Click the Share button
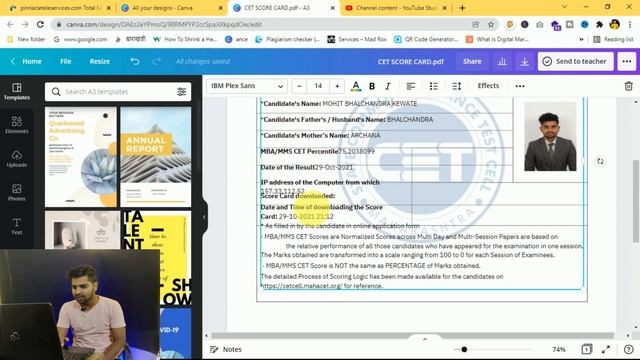This screenshot has height=360, width=640. point(472,62)
